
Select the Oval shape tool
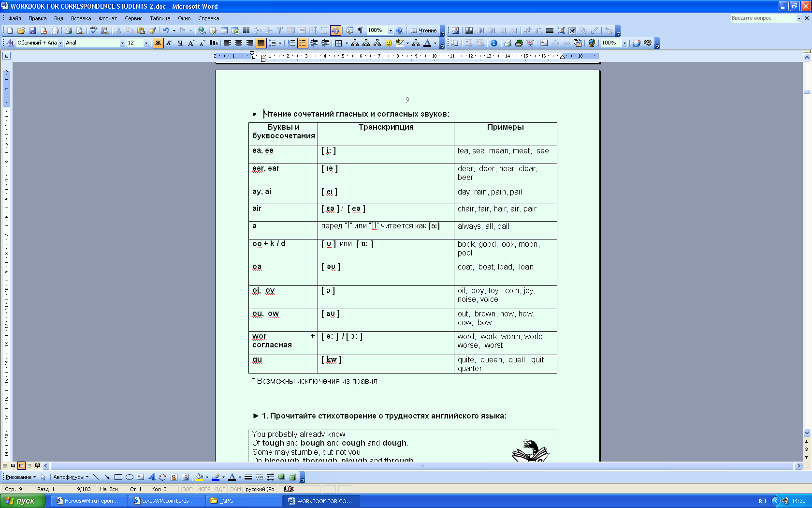[129, 477]
